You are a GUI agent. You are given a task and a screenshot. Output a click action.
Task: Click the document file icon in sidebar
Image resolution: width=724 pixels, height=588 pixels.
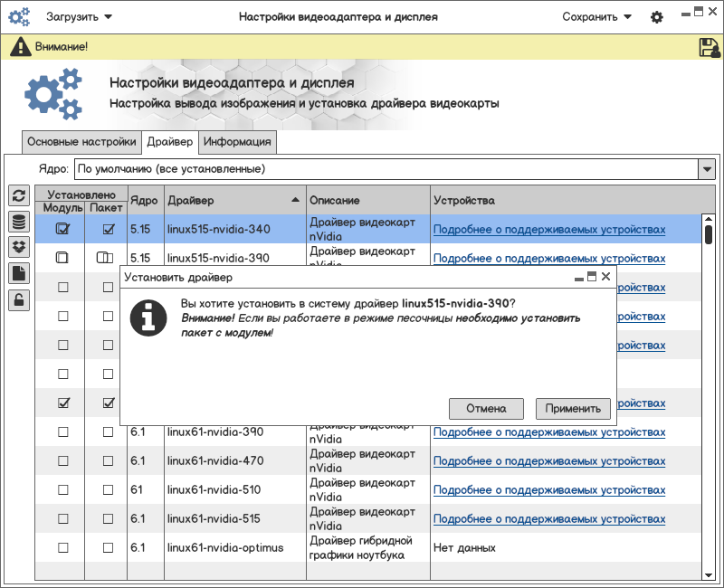point(18,273)
